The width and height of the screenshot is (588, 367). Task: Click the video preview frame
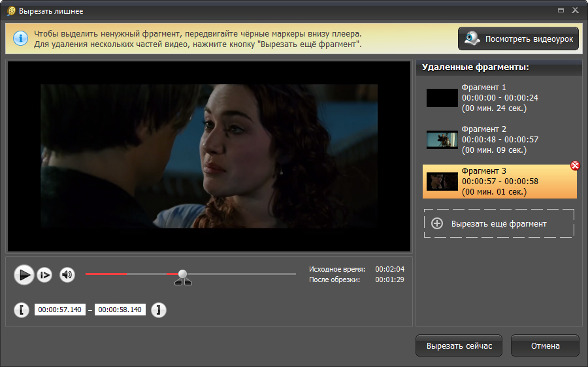pos(209,156)
